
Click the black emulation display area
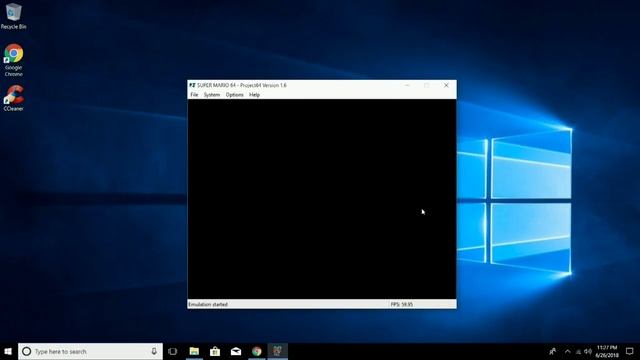click(x=322, y=199)
